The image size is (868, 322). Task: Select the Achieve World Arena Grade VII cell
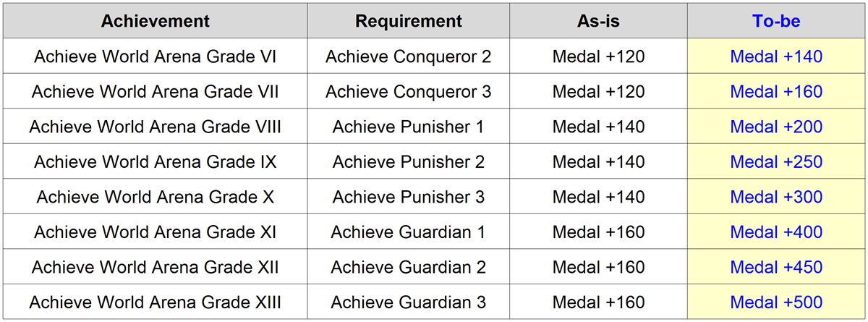tap(155, 92)
